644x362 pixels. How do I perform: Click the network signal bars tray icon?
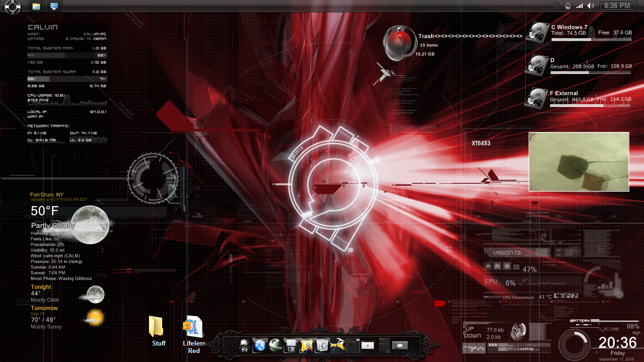[579, 6]
